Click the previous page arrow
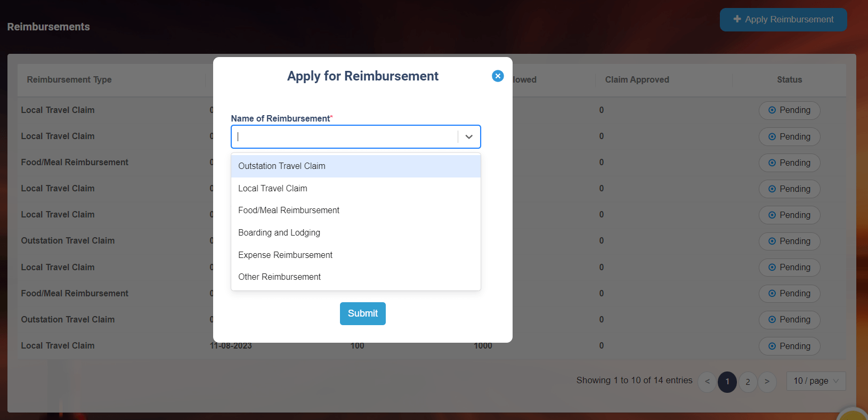This screenshot has height=420, width=868. coord(707,382)
